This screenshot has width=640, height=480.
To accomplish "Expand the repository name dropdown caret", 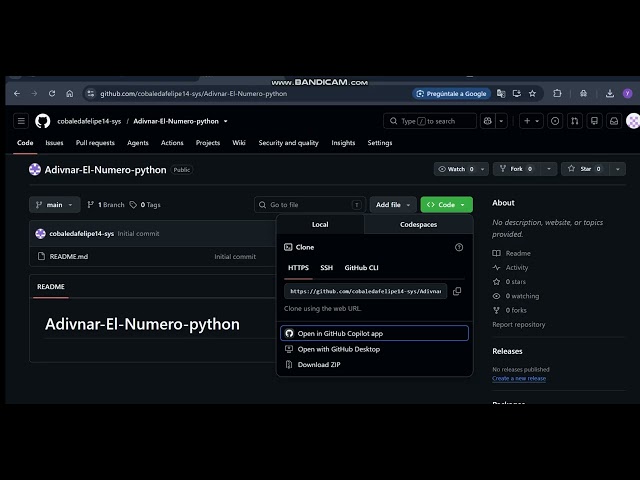I will coord(225,121).
